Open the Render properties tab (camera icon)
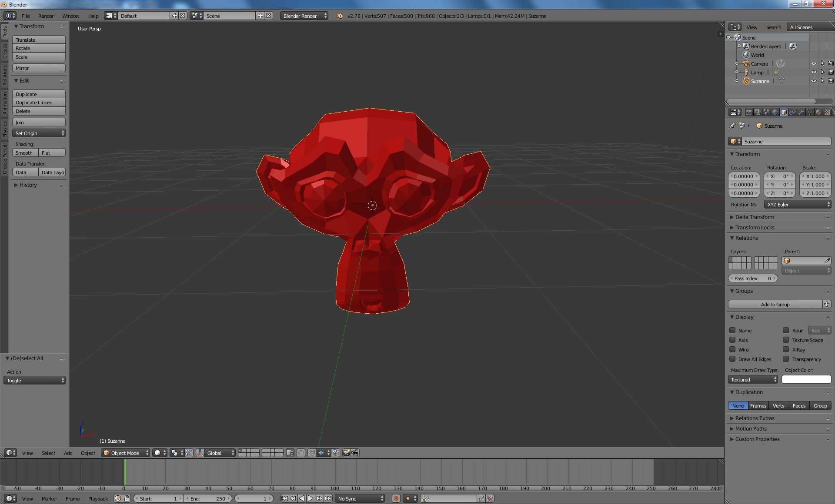Viewport: 835px width, 504px height. coord(749,112)
